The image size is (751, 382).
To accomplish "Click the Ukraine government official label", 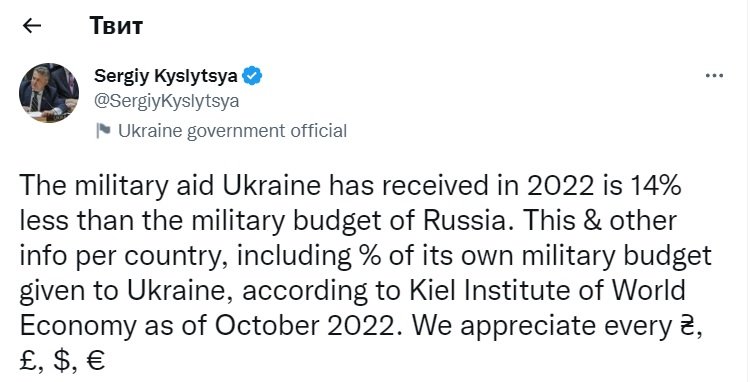I will (x=232, y=131).
